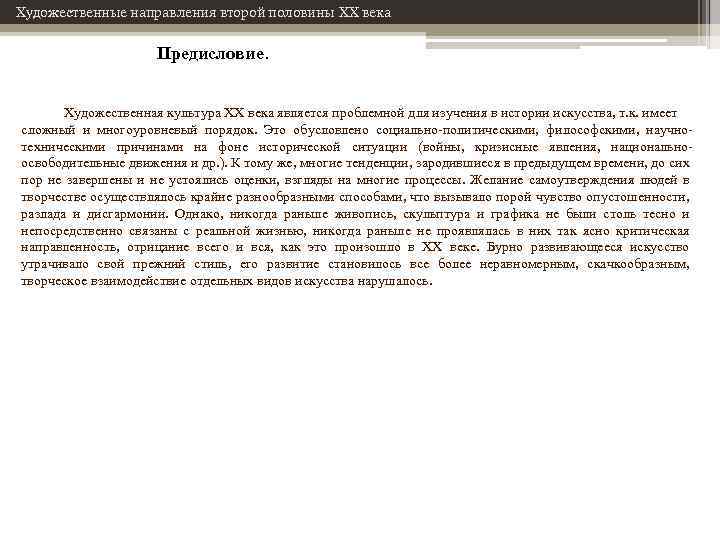This screenshot has height=540, width=720.
Task: Click the final words 'искусства нарушалось.'
Action: tap(363, 281)
